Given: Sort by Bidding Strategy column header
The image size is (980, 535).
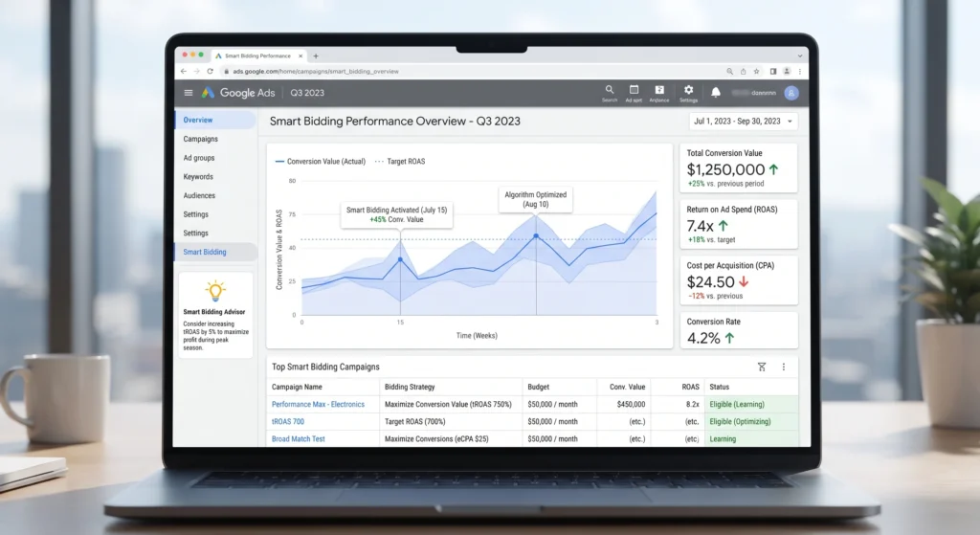Looking at the screenshot, I should pyautogui.click(x=410, y=387).
